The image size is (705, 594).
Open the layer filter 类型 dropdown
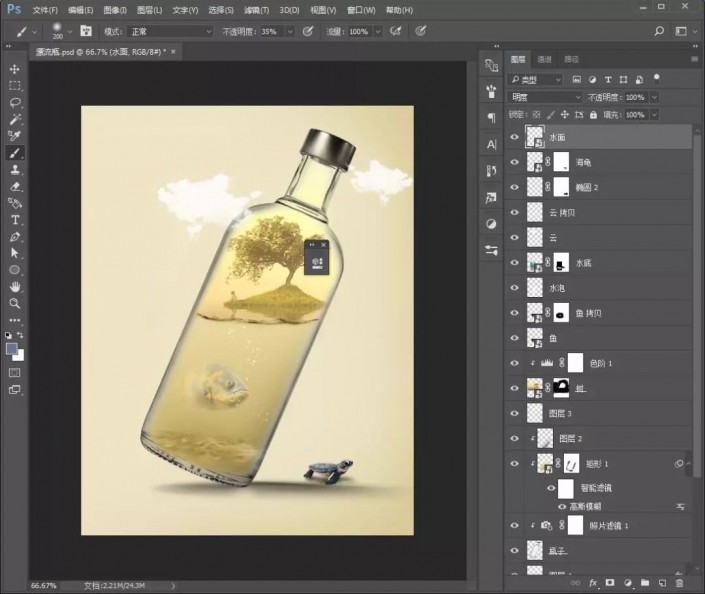click(x=535, y=80)
